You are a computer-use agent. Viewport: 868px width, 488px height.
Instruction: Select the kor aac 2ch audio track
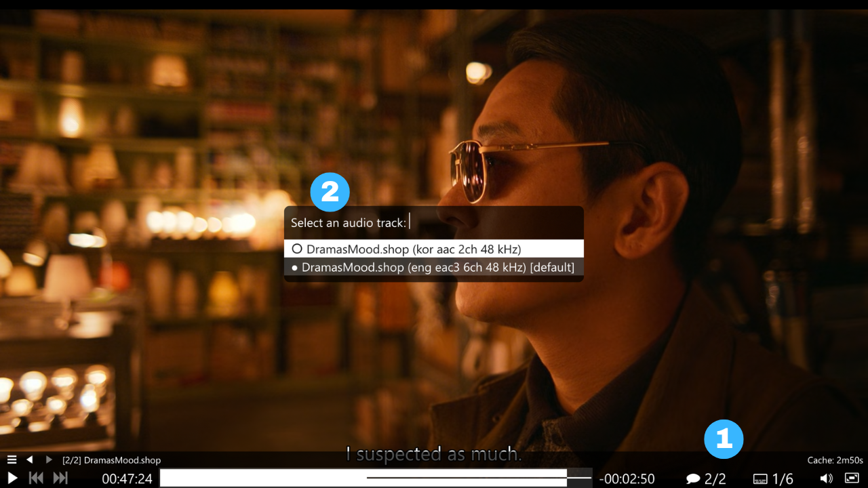434,249
